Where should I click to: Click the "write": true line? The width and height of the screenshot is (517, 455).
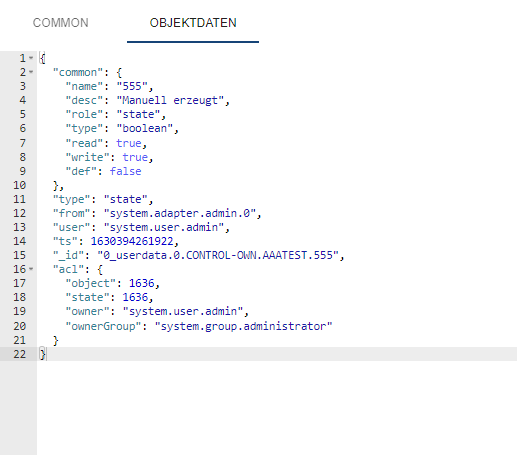point(109,157)
